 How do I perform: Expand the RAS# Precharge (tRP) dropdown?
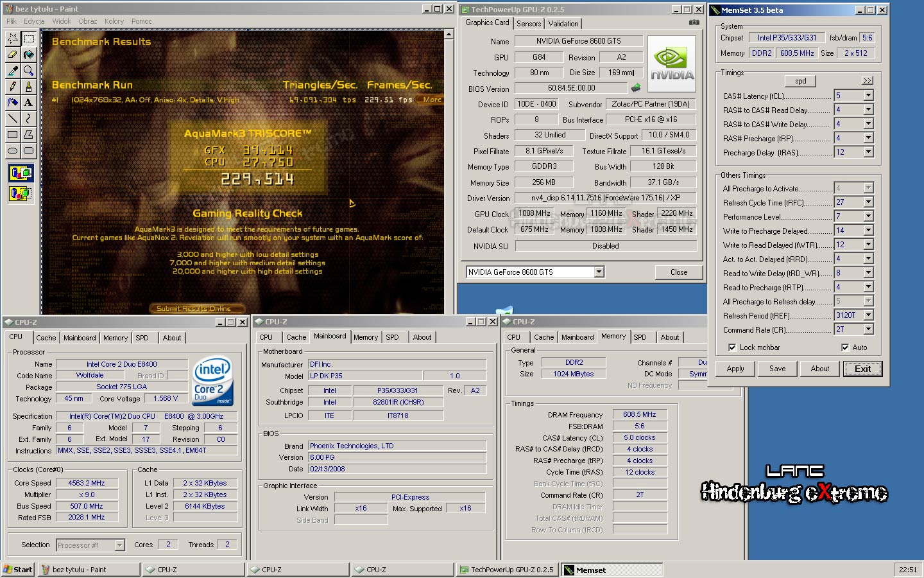(868, 138)
